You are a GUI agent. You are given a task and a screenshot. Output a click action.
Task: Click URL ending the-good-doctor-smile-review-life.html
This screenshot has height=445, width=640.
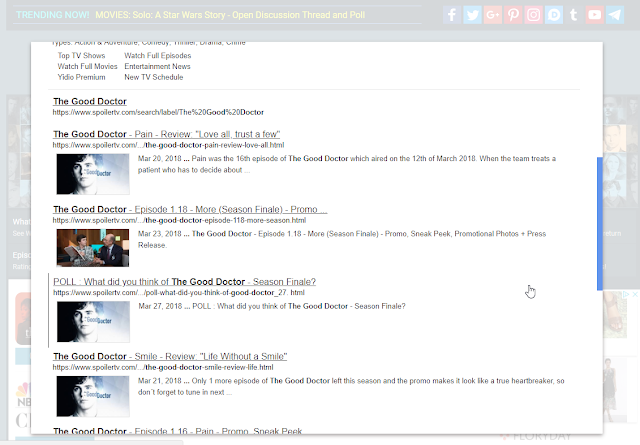point(163,367)
